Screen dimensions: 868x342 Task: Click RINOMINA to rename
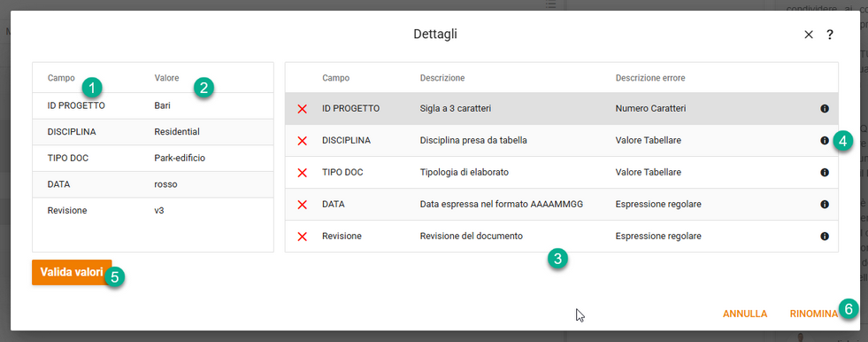tap(814, 314)
